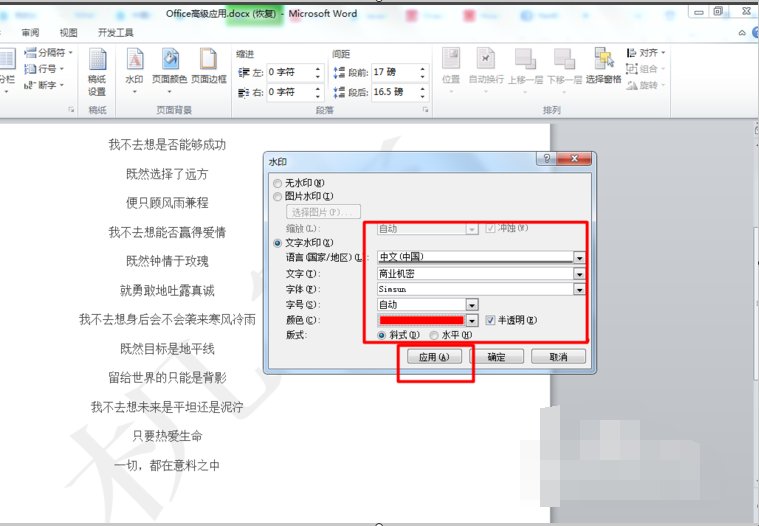The height and width of the screenshot is (526, 759).
Task: Click the line 便只顾风雨兼程
Action: (x=167, y=203)
